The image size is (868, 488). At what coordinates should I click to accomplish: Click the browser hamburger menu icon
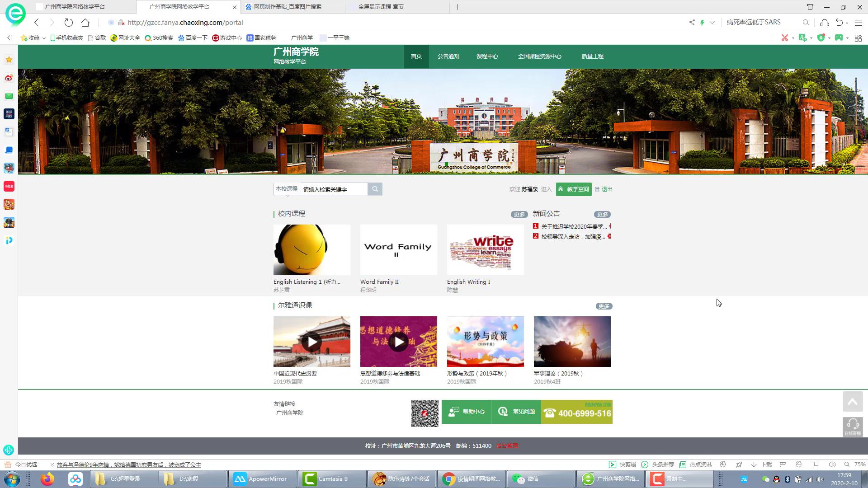858,22
